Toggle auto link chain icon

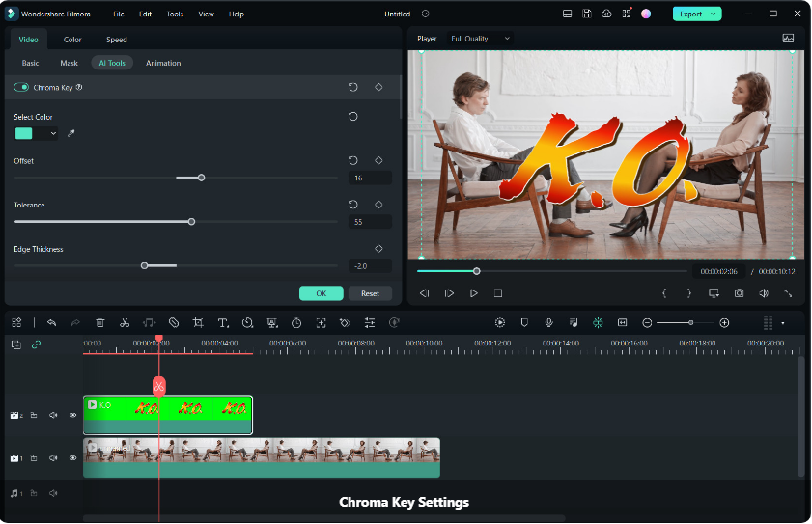[36, 345]
